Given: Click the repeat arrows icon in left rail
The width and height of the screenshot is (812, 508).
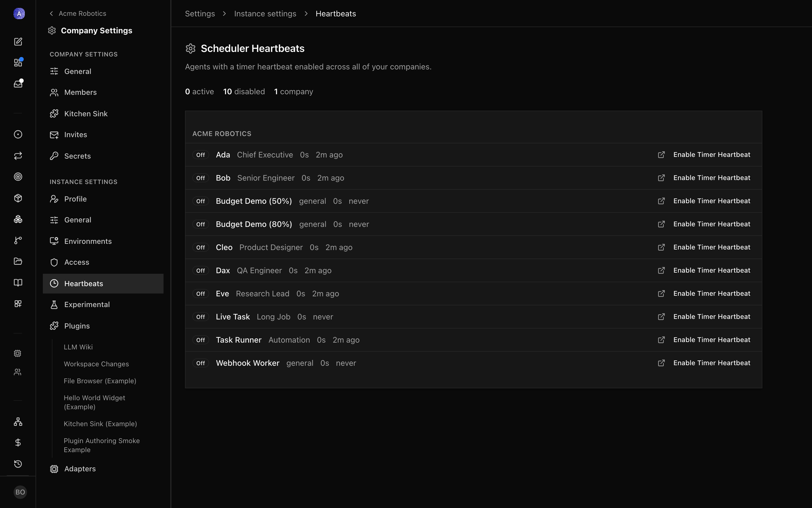Looking at the screenshot, I should pos(18,156).
